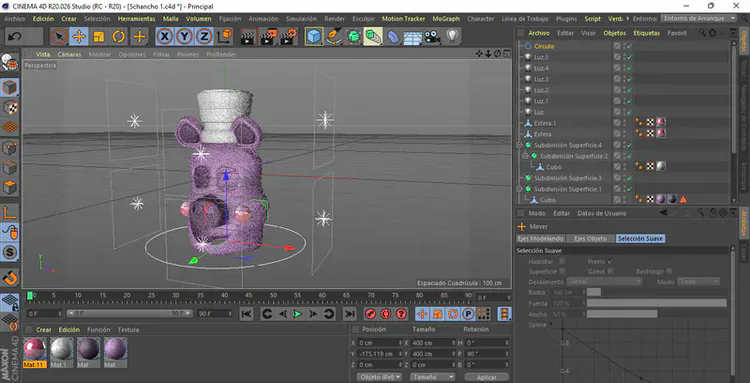Toggle autokeying red button
The image size is (750, 383).
click(386, 314)
